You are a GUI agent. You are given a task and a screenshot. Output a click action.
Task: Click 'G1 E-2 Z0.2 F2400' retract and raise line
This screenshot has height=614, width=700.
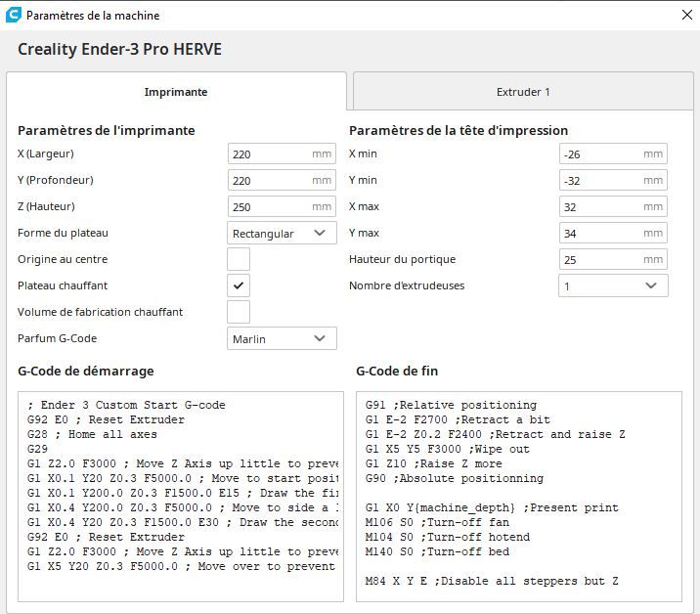495,434
